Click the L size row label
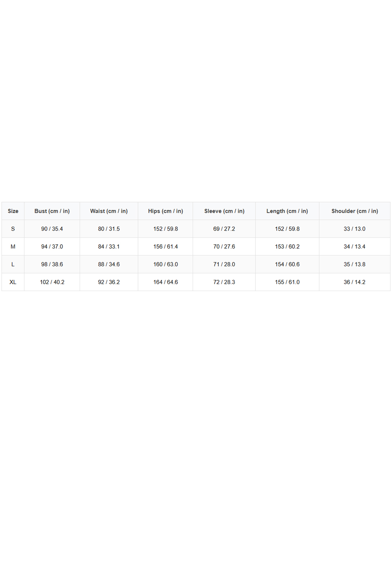 13,264
